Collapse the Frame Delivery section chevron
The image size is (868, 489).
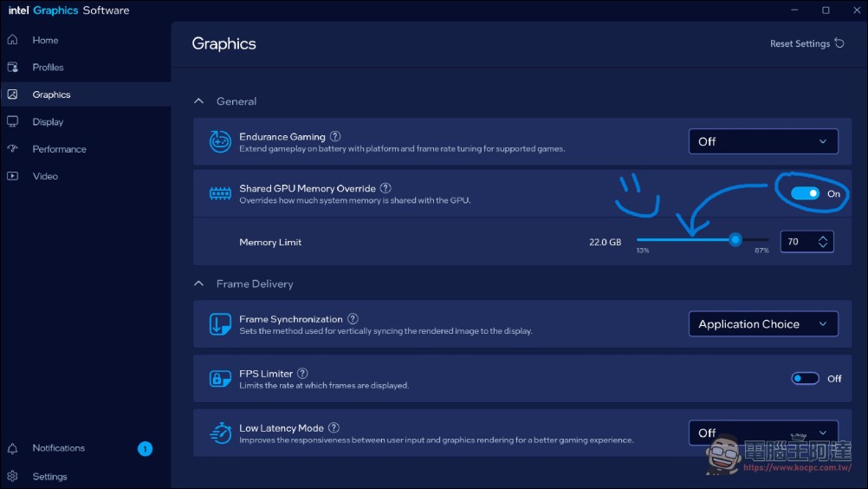click(x=198, y=284)
